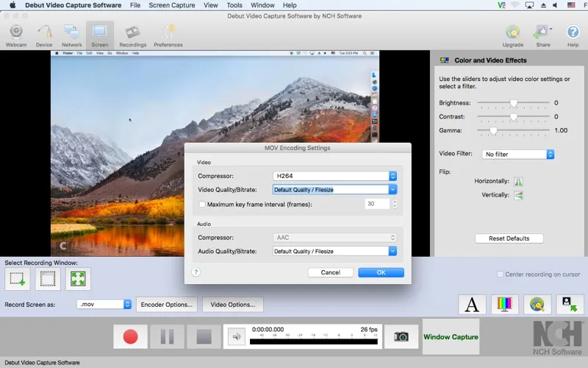Click OK in MOV Encoding Settings

click(x=381, y=272)
